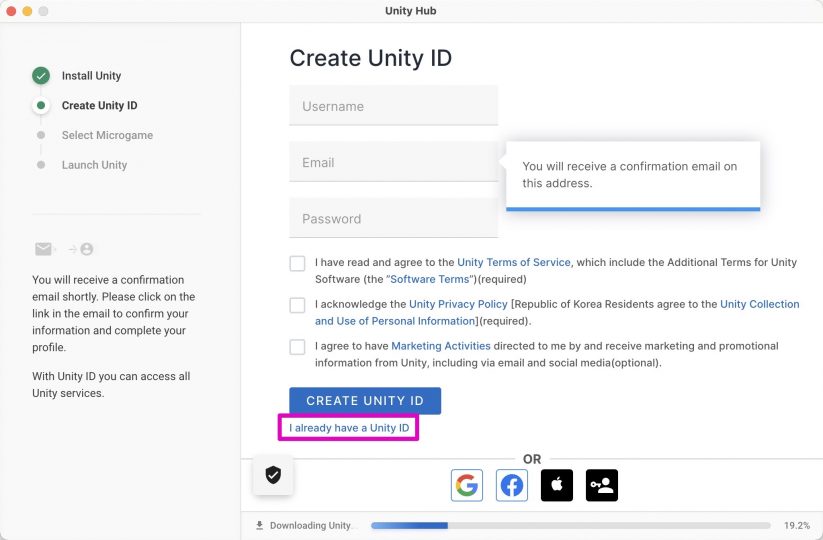Focus the Username field

point(393,105)
